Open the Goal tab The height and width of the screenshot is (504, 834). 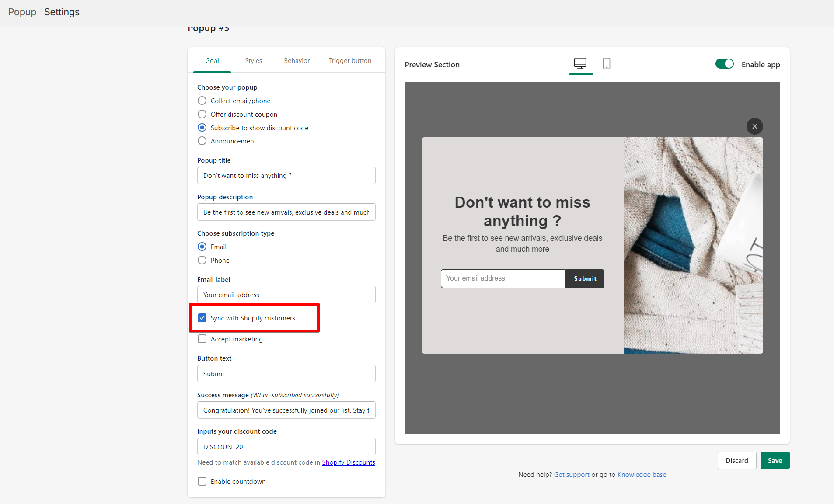point(212,61)
